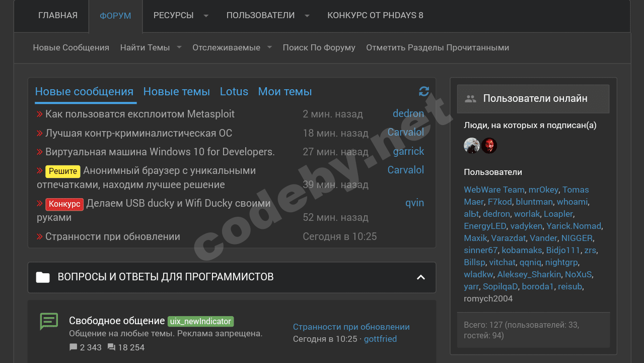Select the ФОРУМ navigation tab
The height and width of the screenshot is (363, 644).
[x=115, y=16]
